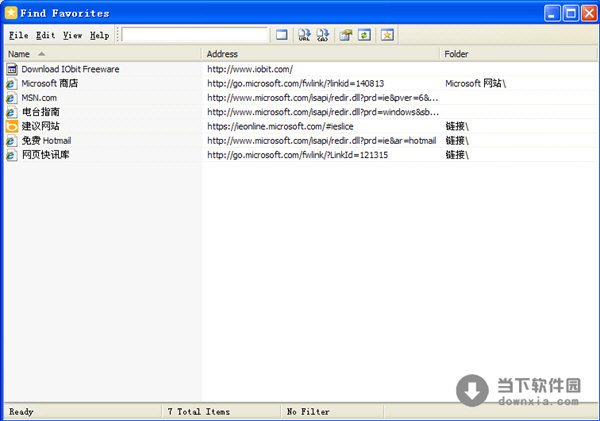Open the Help menu
Screen dimensions: 600x421
click(x=99, y=35)
